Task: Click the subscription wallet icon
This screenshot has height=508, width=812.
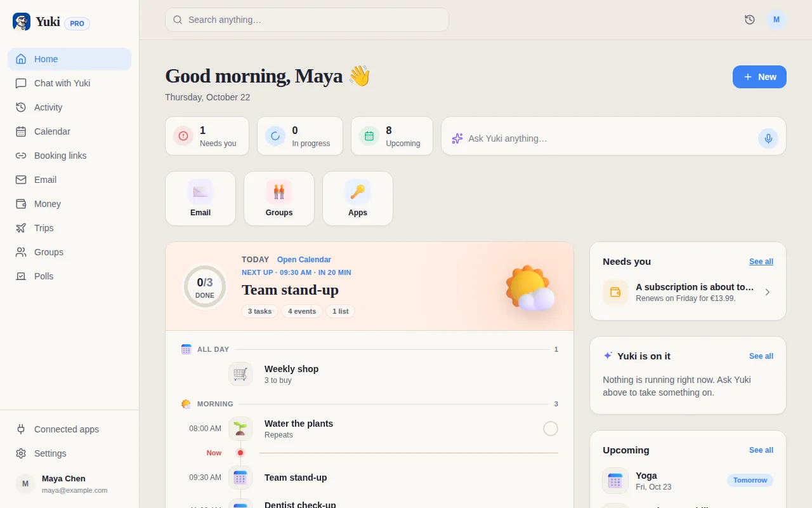Action: [x=615, y=292]
